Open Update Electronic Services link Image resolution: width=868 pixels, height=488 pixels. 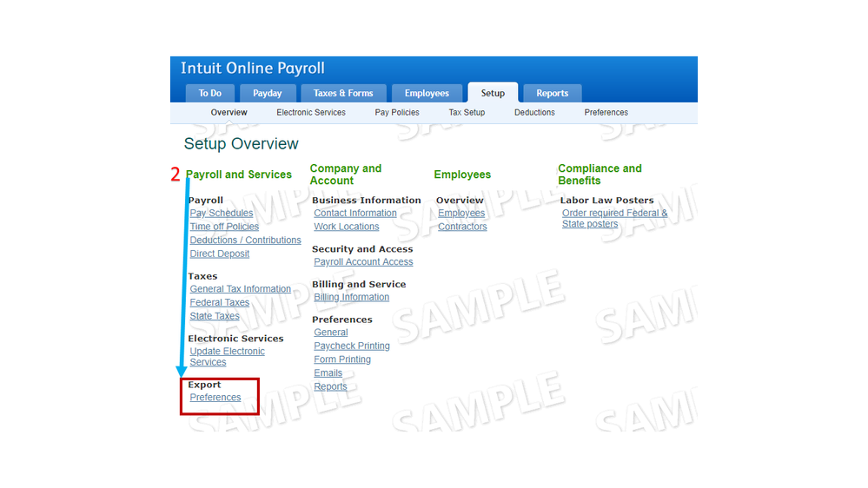tap(227, 356)
